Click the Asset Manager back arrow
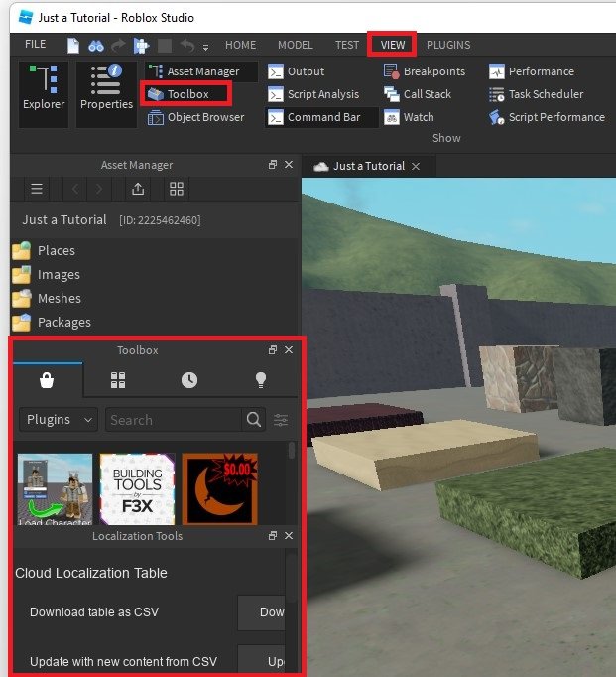 pyautogui.click(x=75, y=189)
